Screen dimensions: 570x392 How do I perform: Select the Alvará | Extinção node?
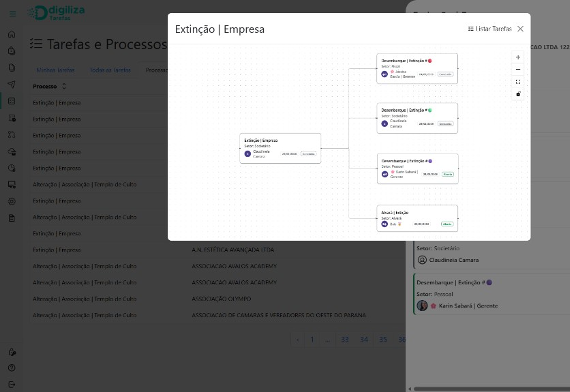point(417,218)
